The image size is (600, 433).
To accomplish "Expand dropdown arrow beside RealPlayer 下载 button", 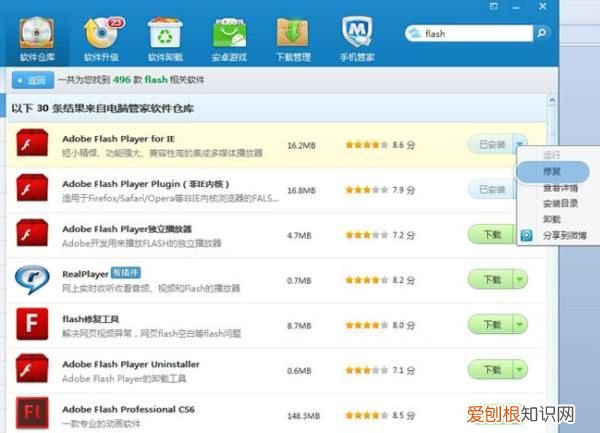I will coord(520,279).
